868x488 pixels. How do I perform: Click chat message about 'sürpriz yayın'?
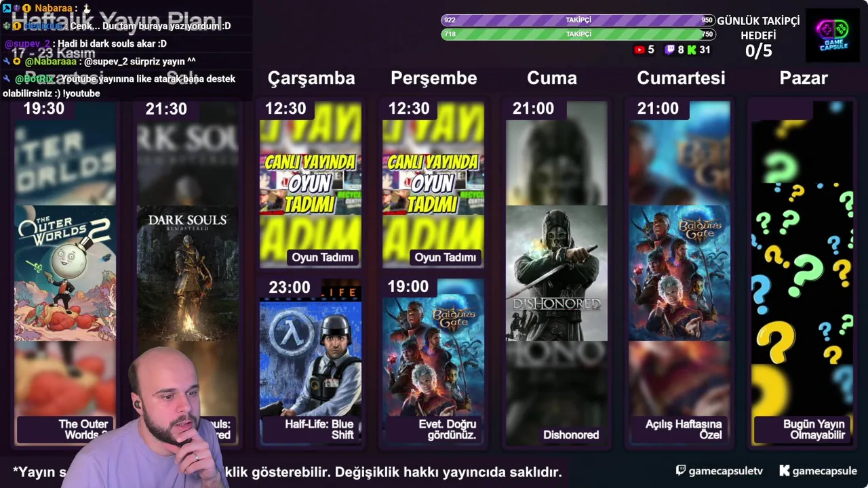click(139, 61)
